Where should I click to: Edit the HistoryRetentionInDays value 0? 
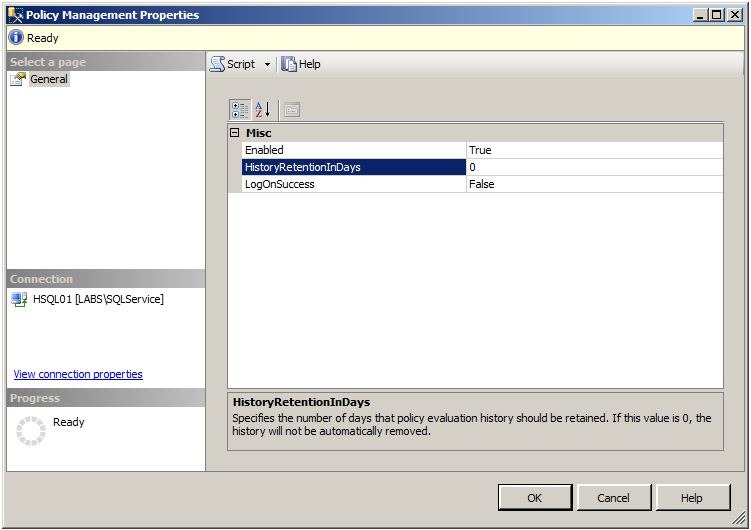[x=594, y=167]
